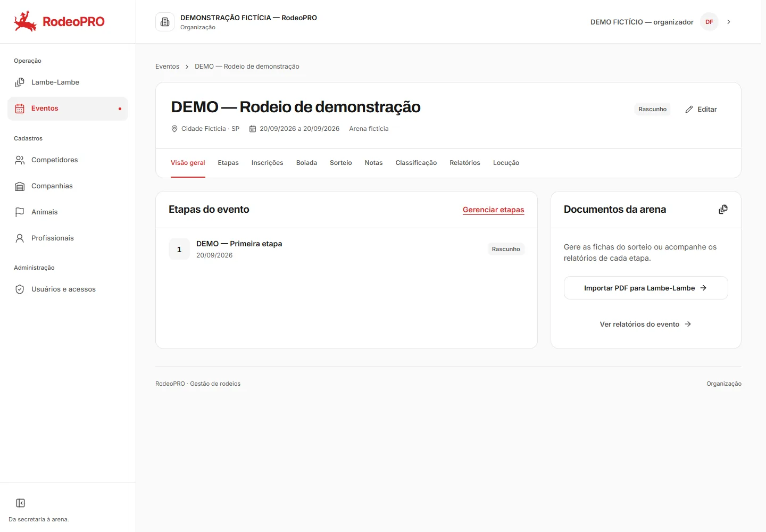Click the copy icon in Documentos da arena
The height and width of the screenshot is (532, 766).
723,210
